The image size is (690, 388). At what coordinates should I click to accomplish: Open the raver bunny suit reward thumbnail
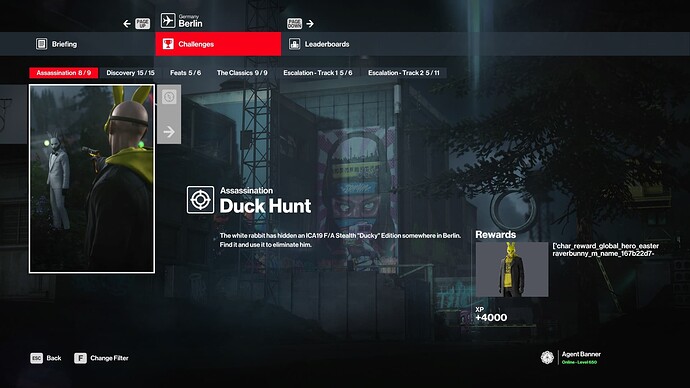(x=512, y=269)
